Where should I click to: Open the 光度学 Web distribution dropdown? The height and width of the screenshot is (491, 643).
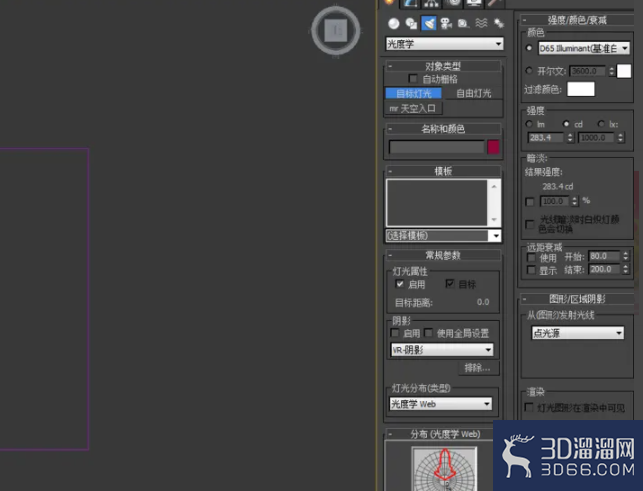[440, 404]
